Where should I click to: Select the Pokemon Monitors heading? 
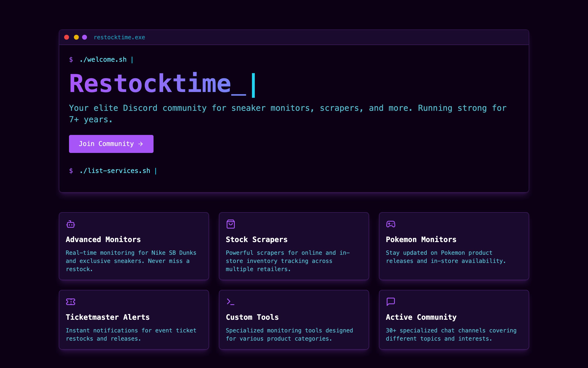tap(421, 239)
